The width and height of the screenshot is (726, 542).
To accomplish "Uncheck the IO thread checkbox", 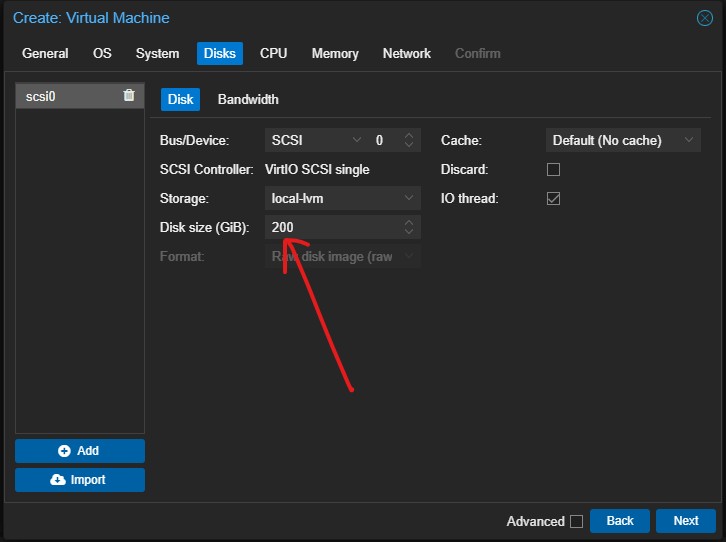I will (x=553, y=199).
